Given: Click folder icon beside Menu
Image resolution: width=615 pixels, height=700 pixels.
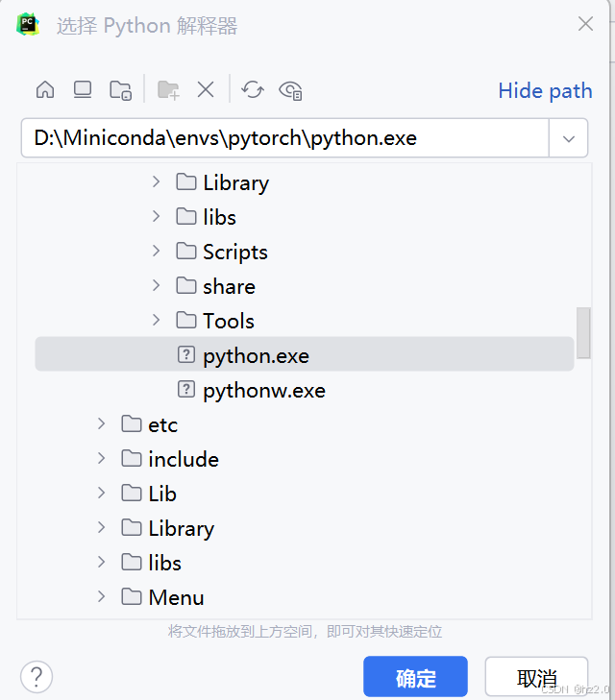Looking at the screenshot, I should point(132,596).
